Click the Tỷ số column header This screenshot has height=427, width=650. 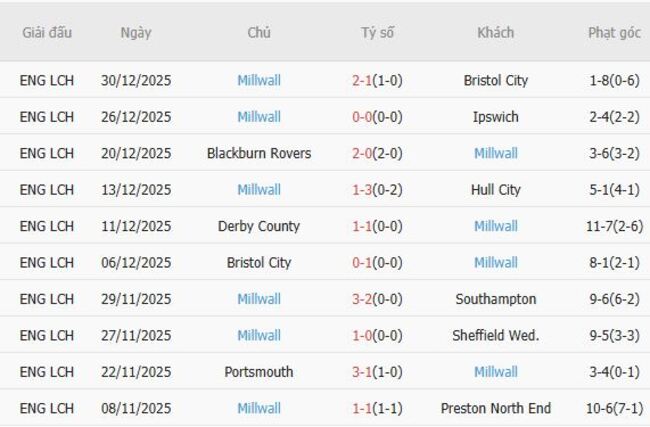point(378,32)
